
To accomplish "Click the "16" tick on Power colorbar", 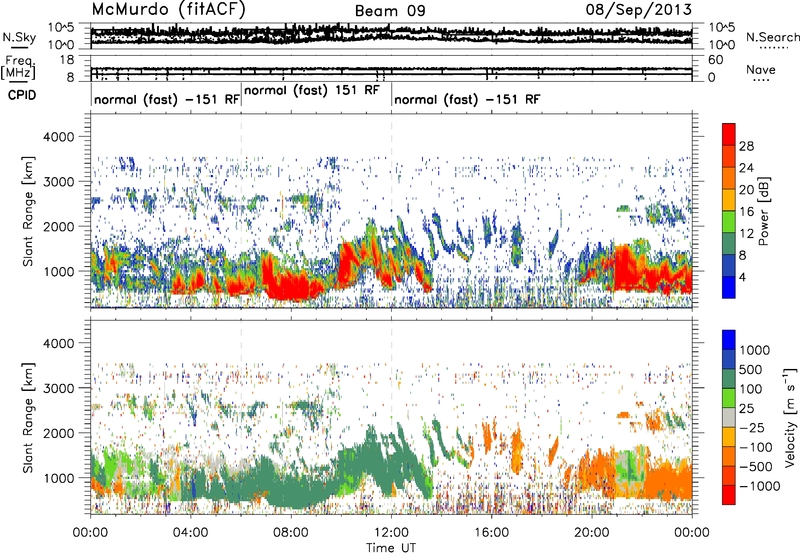I will [x=746, y=212].
